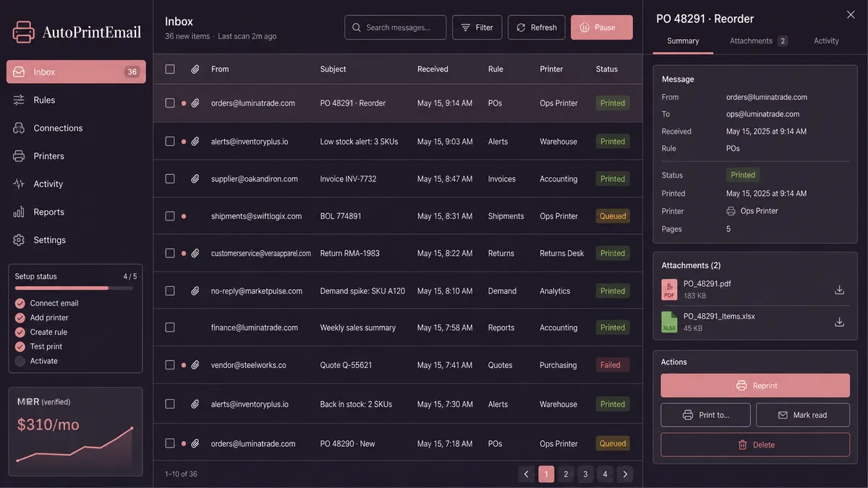Click the Failed status badge
The height and width of the screenshot is (488, 868).
click(x=611, y=365)
